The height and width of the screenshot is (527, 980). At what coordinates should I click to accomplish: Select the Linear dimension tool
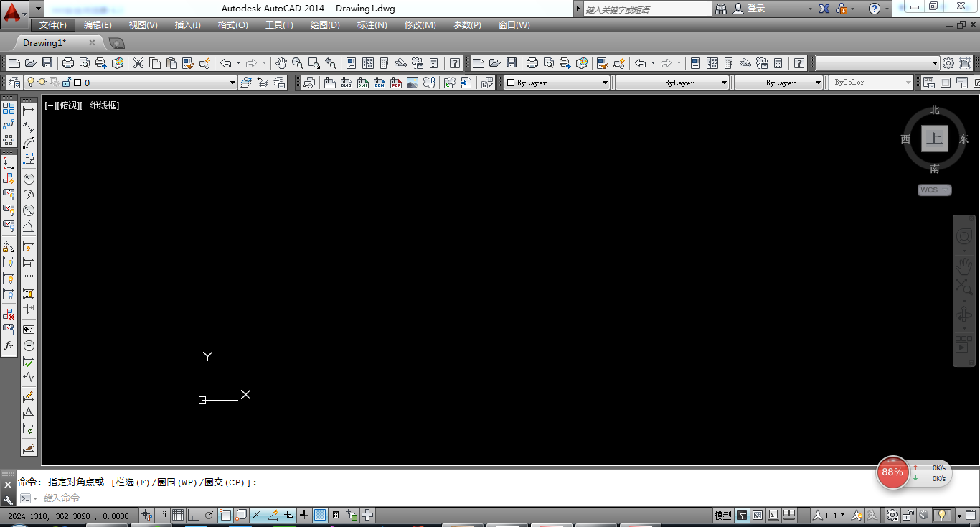[29, 111]
